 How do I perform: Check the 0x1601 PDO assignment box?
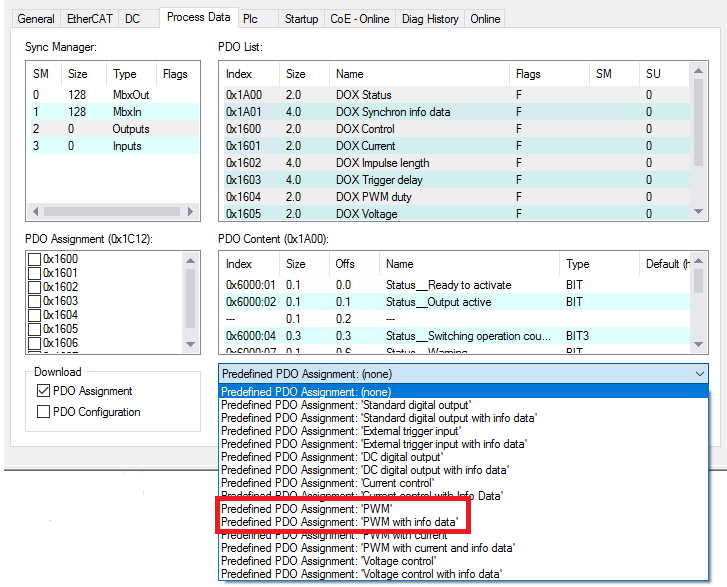click(x=35, y=273)
